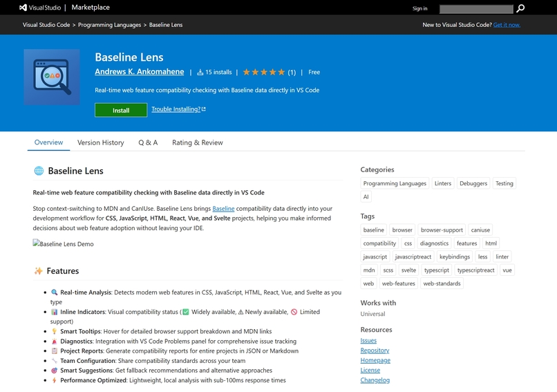Click the Get it now link
Screen dimensions: 557x392
tap(507, 25)
